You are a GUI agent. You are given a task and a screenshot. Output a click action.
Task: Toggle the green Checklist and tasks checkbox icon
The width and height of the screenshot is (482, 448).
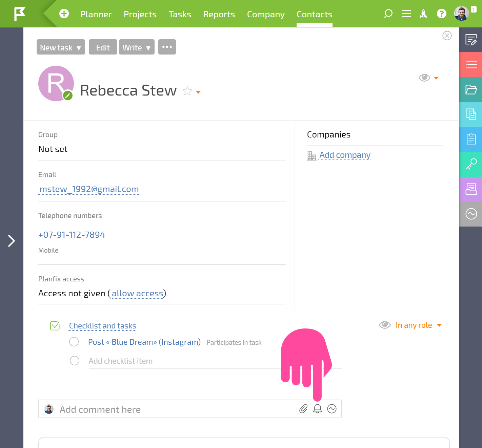click(55, 325)
